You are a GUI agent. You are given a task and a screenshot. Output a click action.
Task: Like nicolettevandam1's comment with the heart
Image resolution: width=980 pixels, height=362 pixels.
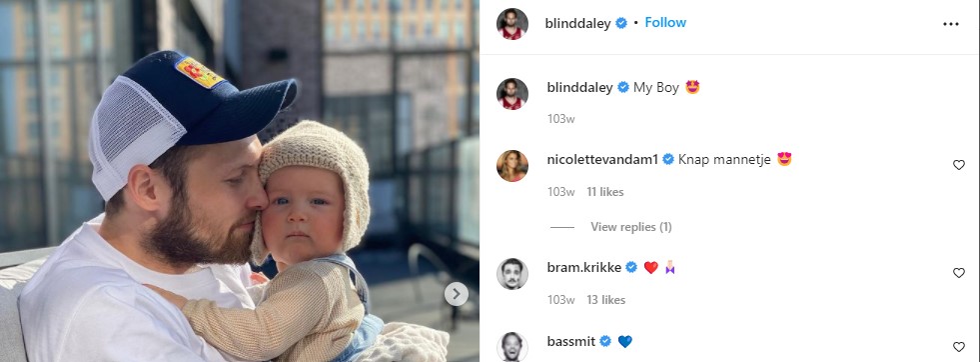(959, 165)
